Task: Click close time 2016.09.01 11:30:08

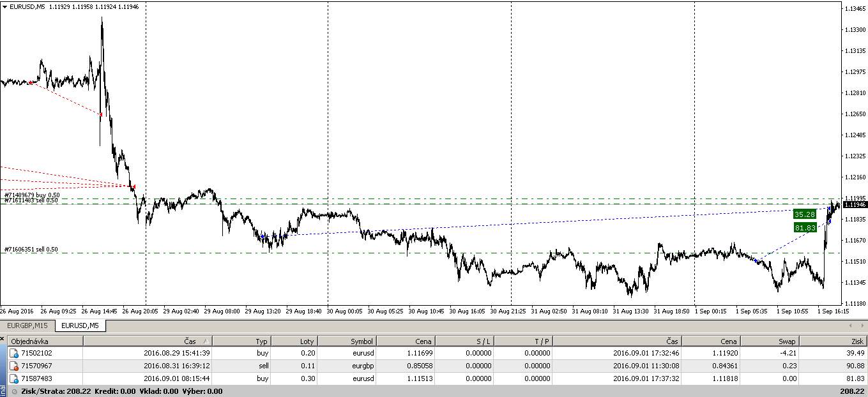Action: (646, 366)
